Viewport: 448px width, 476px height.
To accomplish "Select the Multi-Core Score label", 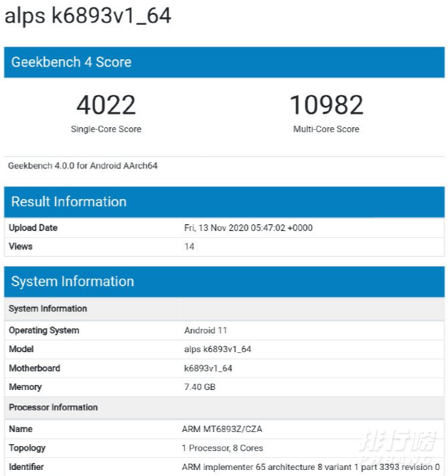I will tap(326, 129).
